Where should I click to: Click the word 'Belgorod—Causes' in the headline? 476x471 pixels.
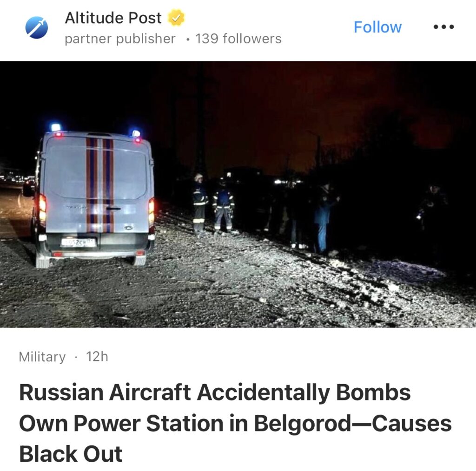pyautogui.click(x=353, y=423)
